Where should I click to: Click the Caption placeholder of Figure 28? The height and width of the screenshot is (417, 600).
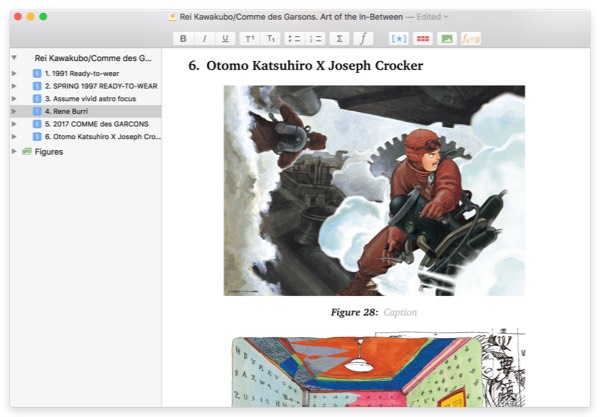tap(400, 313)
